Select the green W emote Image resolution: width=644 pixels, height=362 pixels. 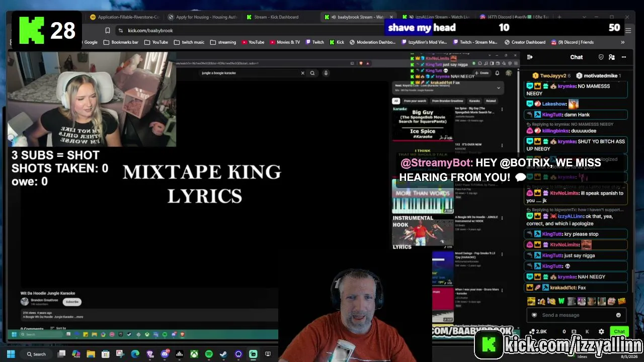click(561, 302)
